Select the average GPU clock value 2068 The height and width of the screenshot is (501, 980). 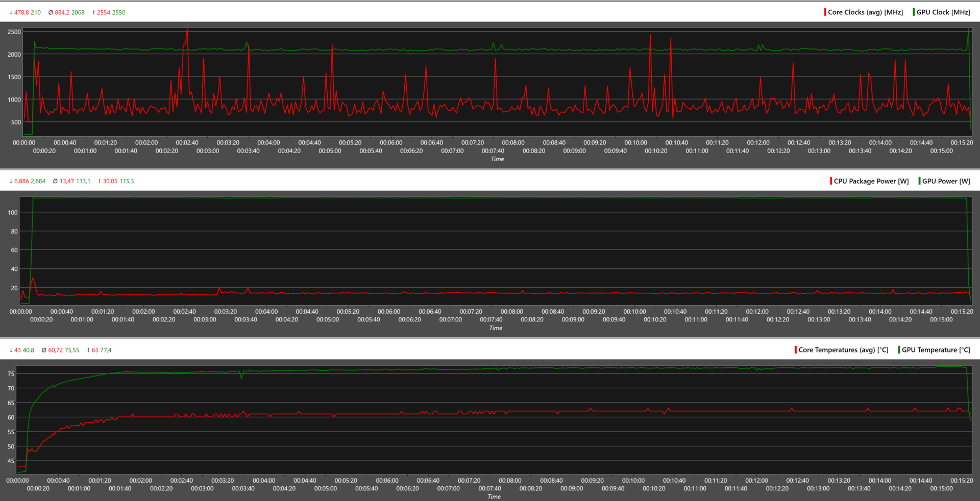(x=78, y=13)
